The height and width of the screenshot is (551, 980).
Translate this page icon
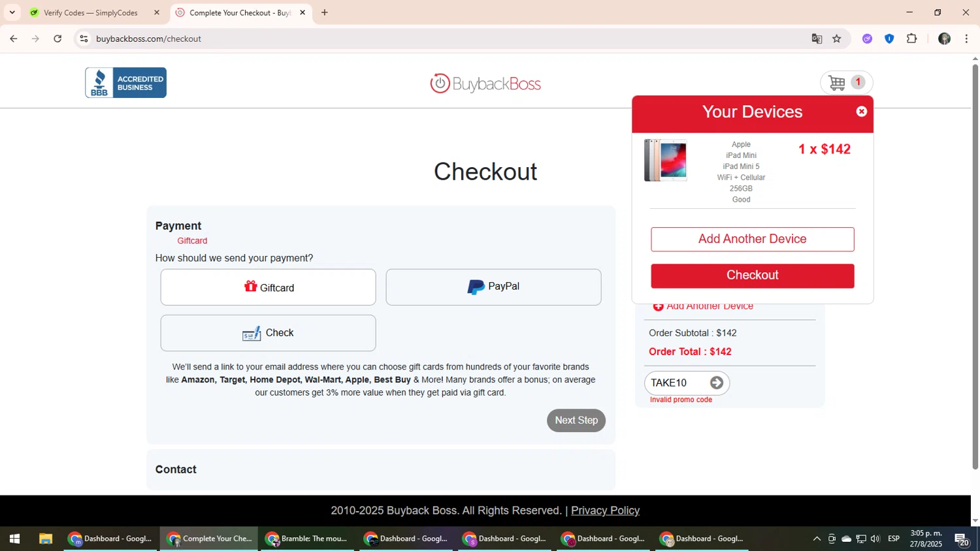817,39
